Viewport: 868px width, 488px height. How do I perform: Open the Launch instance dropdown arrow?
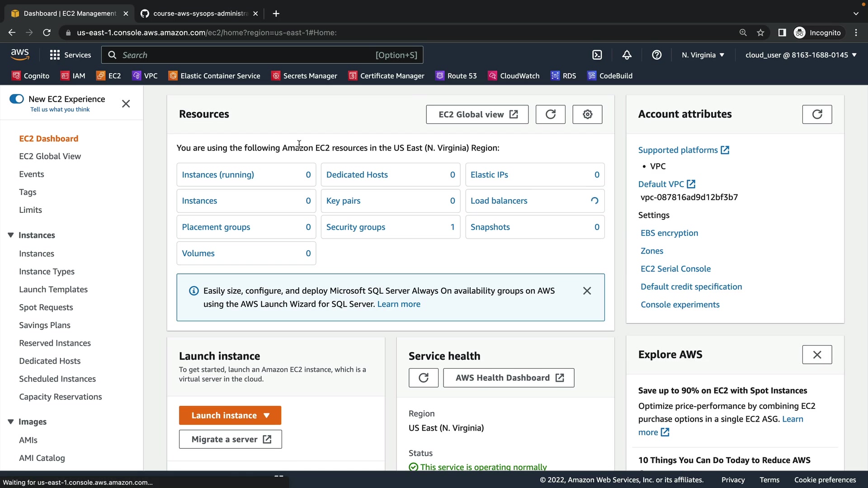pos(267,416)
